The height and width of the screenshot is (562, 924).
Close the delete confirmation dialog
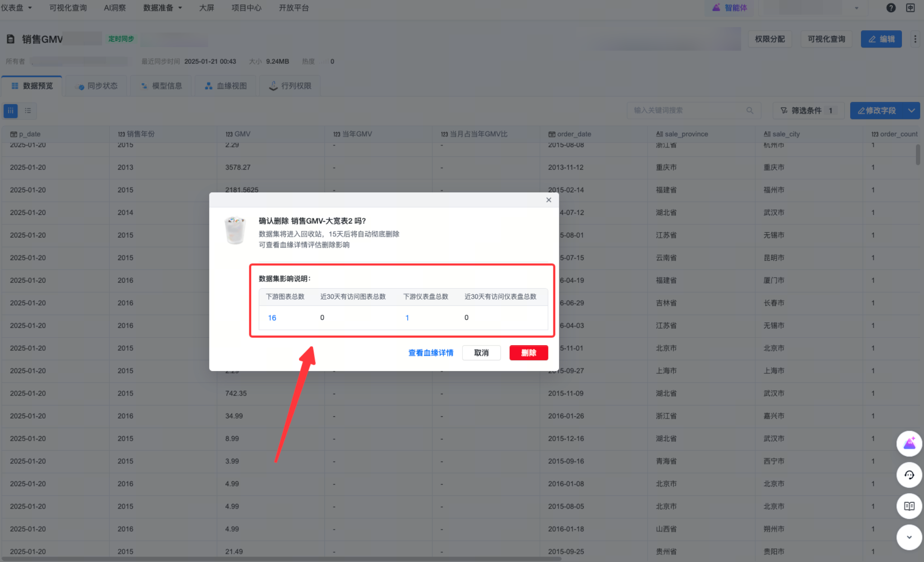tap(548, 200)
